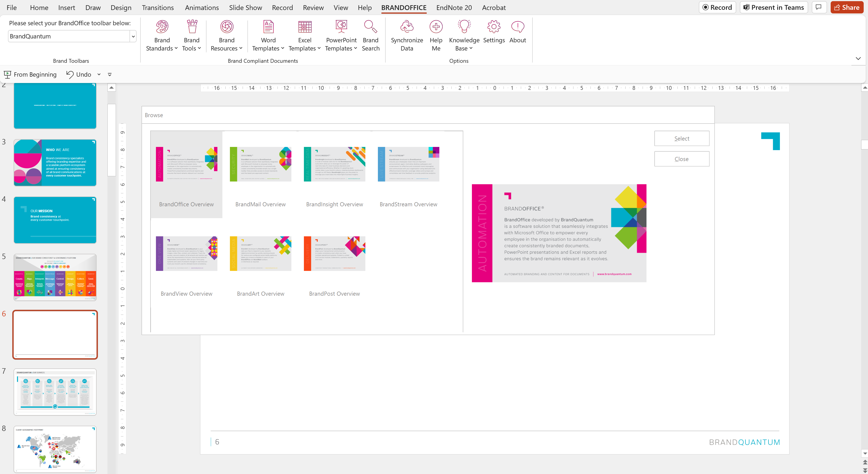Open the Slide Show tab

point(245,8)
